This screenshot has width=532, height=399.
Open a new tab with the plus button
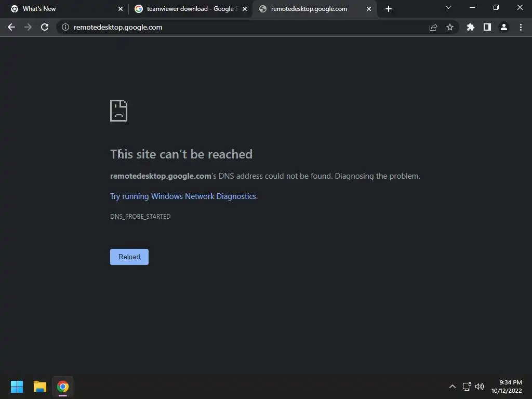(x=389, y=9)
